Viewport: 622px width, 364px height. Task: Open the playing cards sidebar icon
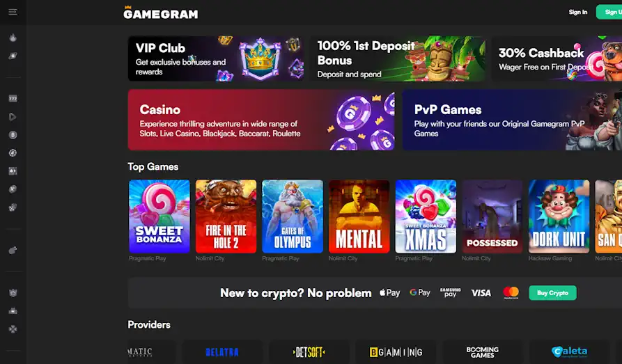pos(13,171)
